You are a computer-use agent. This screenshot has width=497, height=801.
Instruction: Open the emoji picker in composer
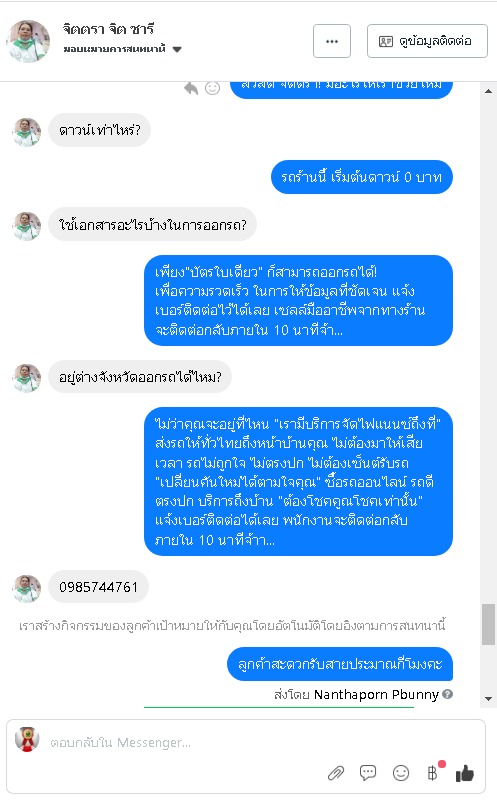click(x=401, y=773)
